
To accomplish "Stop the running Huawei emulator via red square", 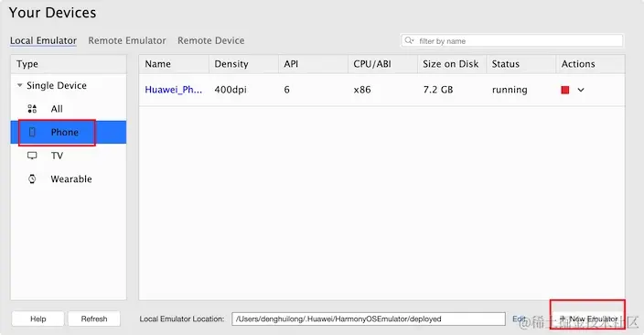I will pos(565,90).
